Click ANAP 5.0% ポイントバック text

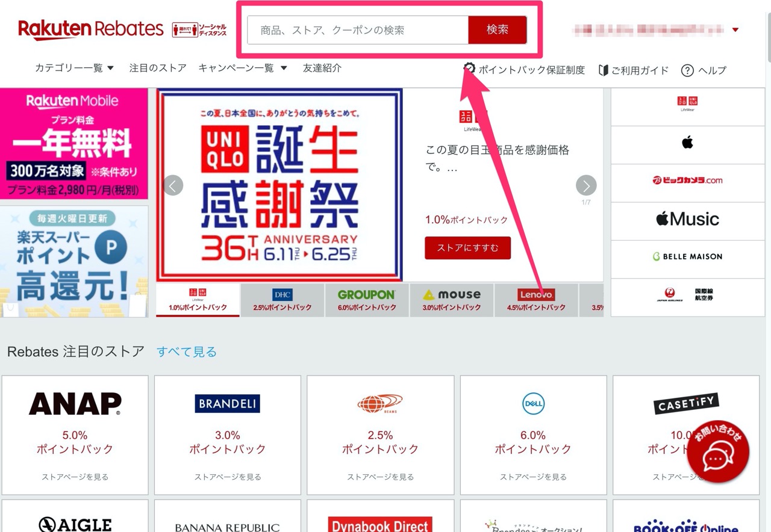[x=75, y=442]
